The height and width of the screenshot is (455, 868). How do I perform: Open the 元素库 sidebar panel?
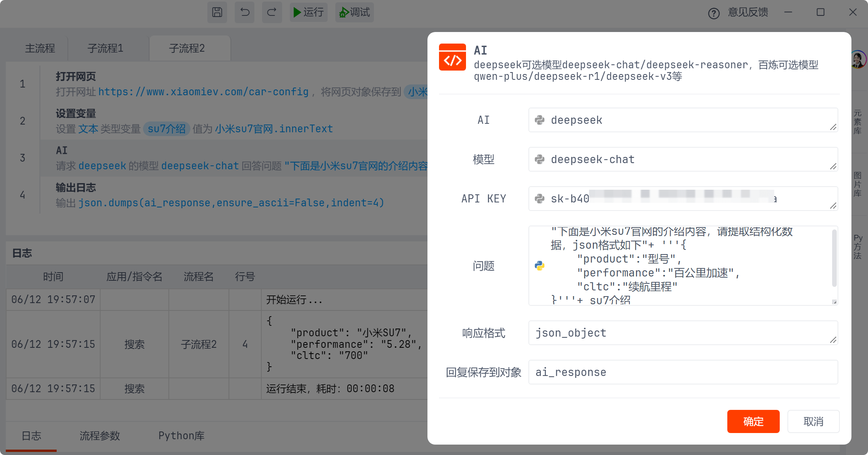click(857, 122)
